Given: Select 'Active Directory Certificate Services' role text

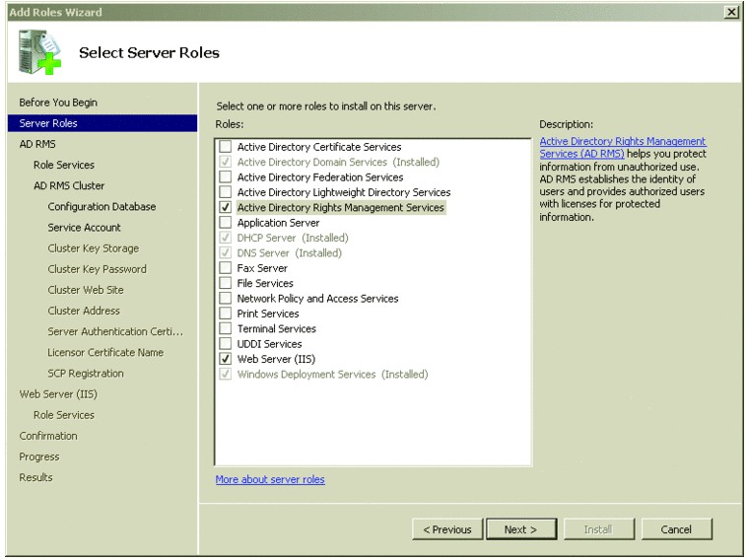Looking at the screenshot, I should (319, 147).
